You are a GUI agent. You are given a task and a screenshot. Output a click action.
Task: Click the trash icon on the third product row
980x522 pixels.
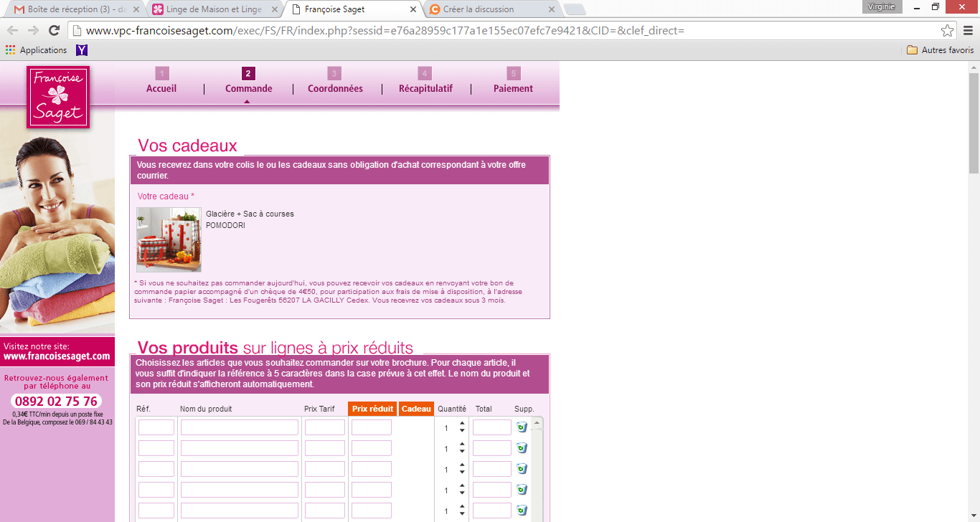tap(522, 469)
